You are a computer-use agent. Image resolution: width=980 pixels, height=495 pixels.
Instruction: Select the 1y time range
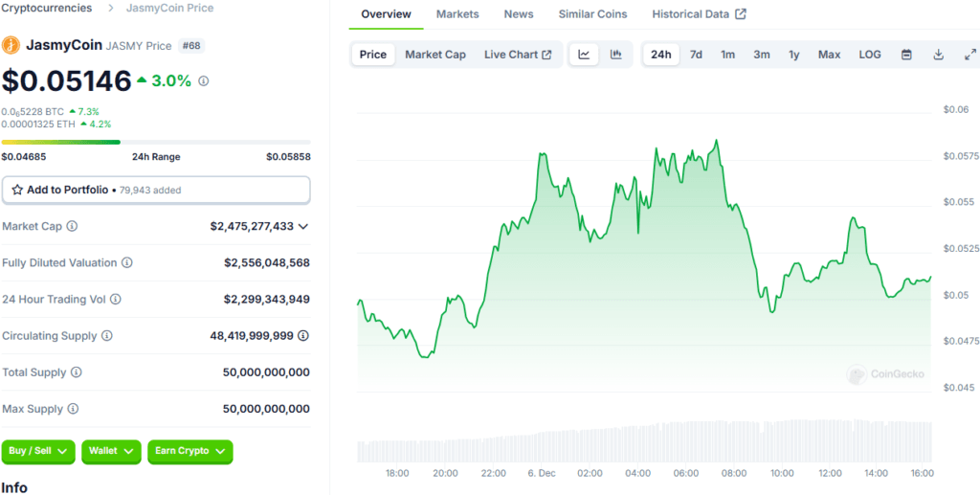click(x=793, y=55)
